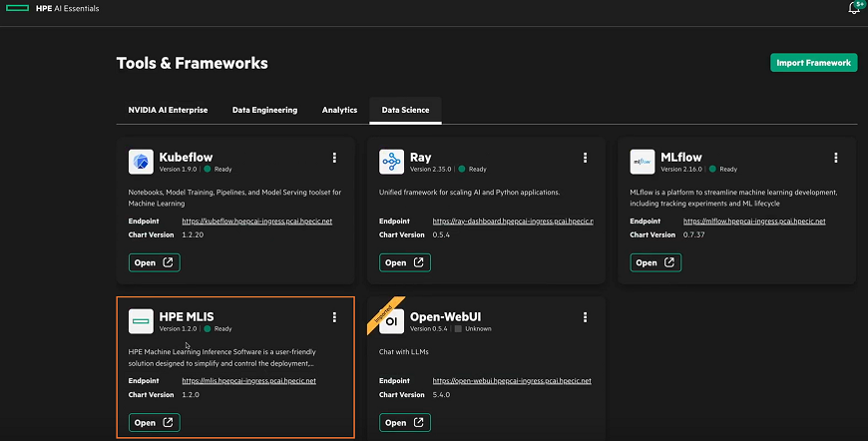Click the HPE MLIS card title
868x441 pixels.
tap(187, 316)
